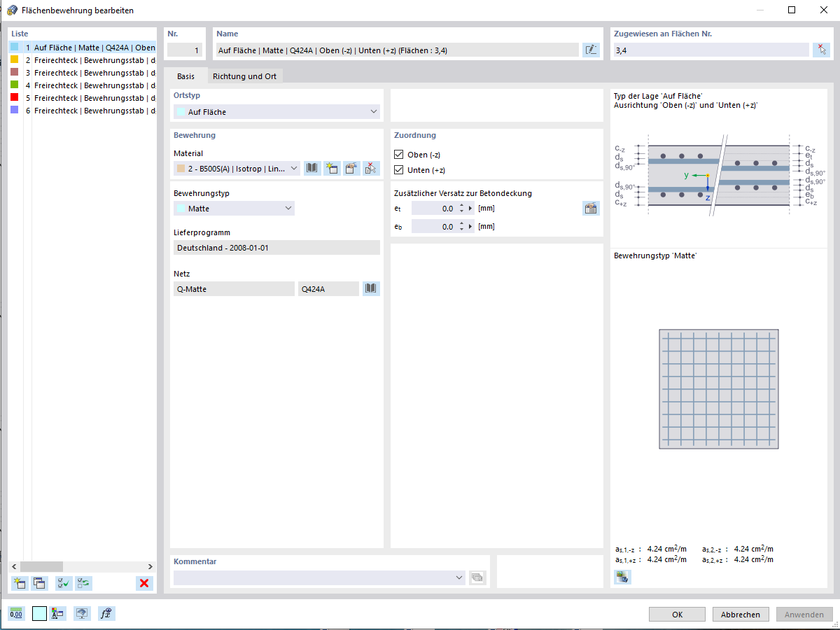Click the light blue color swatch in bottom toolbar
This screenshot has height=630, width=840.
[39, 614]
